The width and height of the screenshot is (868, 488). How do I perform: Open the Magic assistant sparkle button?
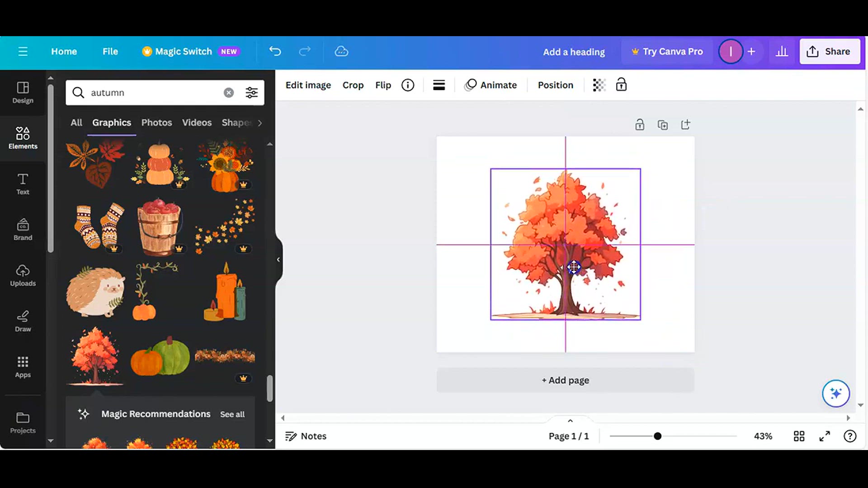coord(835,393)
